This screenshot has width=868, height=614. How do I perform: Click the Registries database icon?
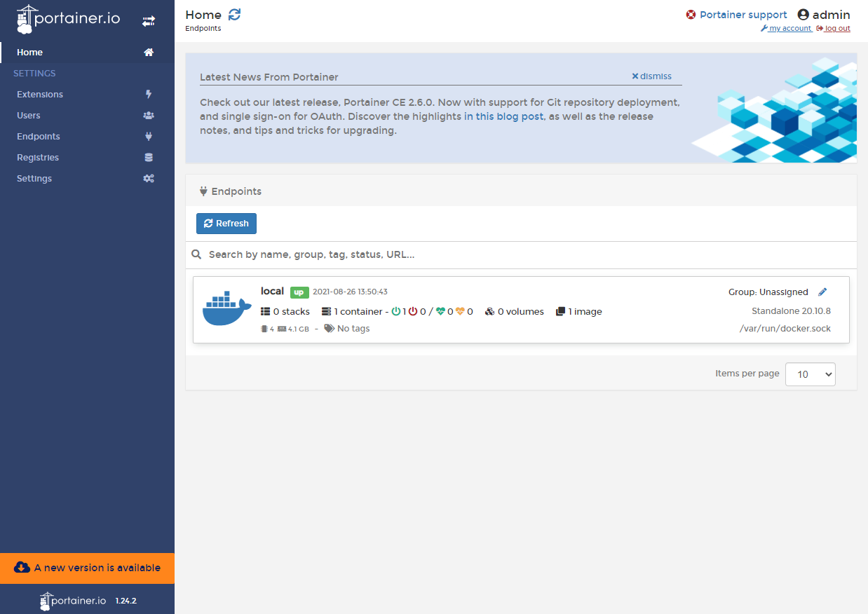point(149,158)
